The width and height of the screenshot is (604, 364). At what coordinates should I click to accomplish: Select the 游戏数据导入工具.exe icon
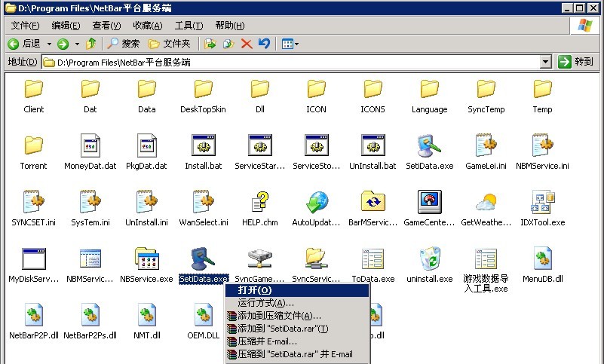coord(486,258)
